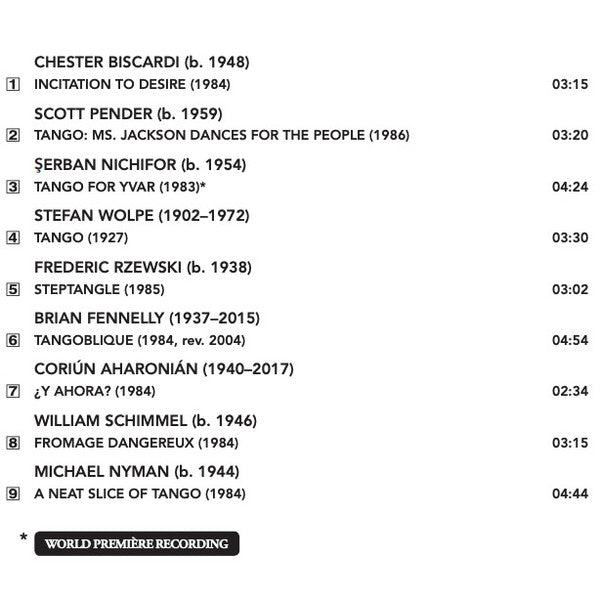
Task: Click the World Première Recording badge
Action: tap(137, 543)
